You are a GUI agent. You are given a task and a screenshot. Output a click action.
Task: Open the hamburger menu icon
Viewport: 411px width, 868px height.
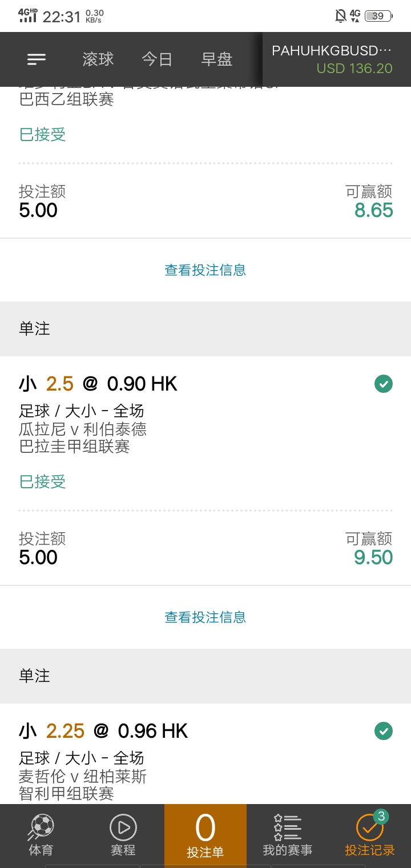[x=37, y=59]
